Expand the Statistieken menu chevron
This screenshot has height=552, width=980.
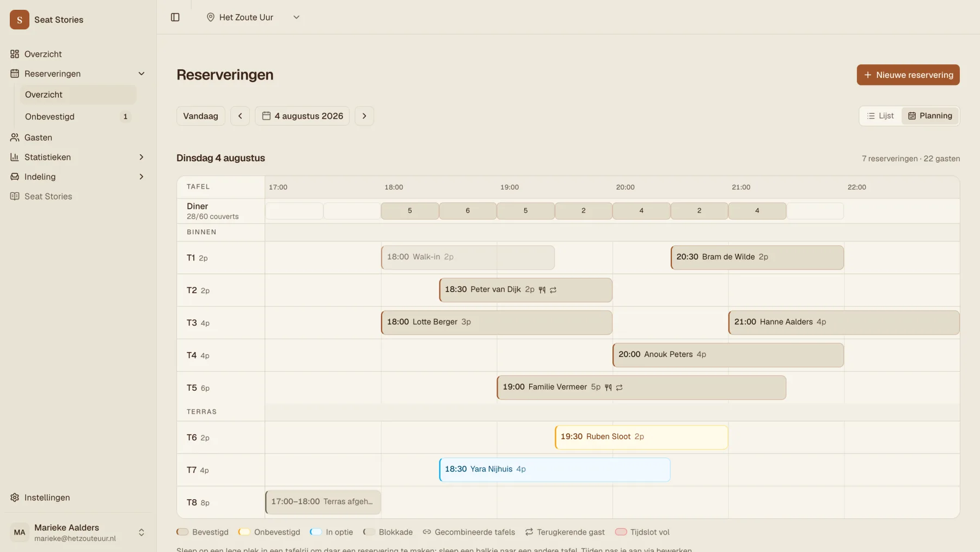click(x=142, y=157)
